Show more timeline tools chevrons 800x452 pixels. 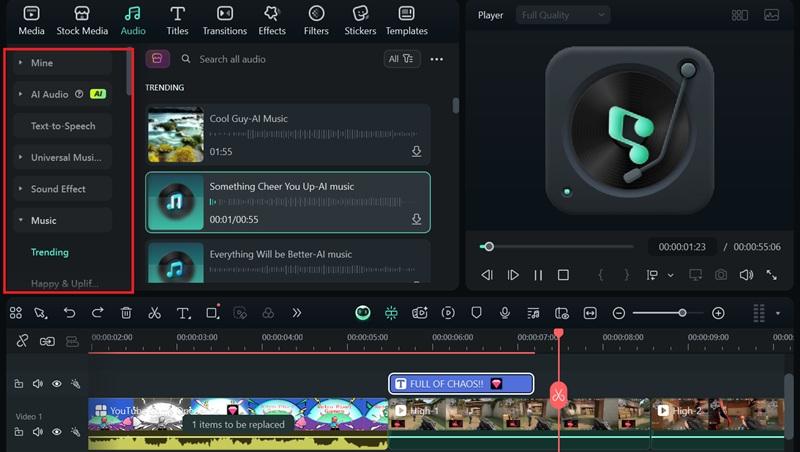(296, 313)
